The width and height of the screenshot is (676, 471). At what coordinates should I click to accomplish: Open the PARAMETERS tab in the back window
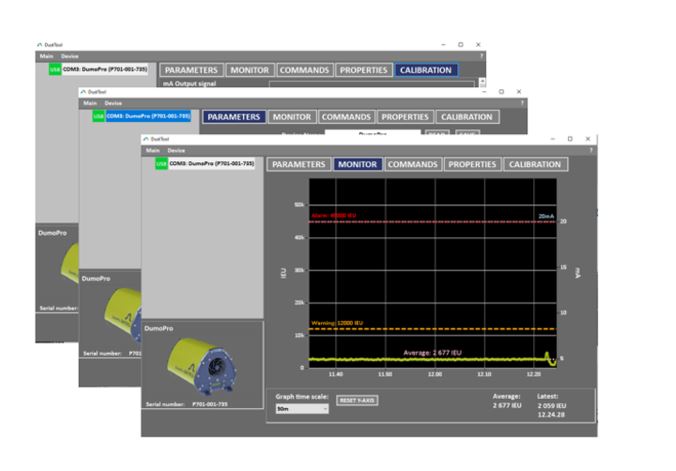191,70
